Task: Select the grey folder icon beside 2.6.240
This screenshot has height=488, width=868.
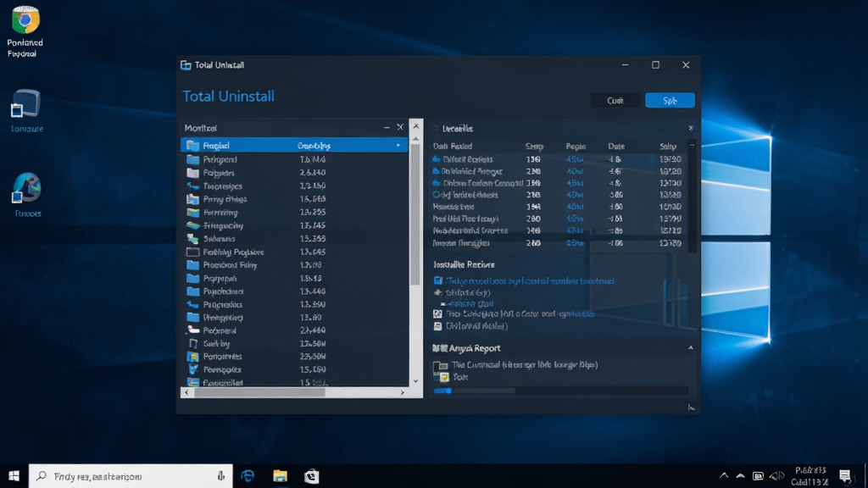Action: click(192, 173)
